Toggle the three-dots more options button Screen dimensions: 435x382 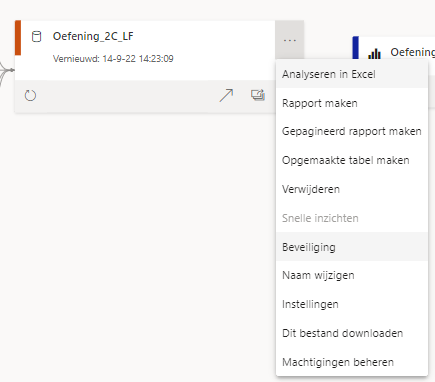coord(290,40)
